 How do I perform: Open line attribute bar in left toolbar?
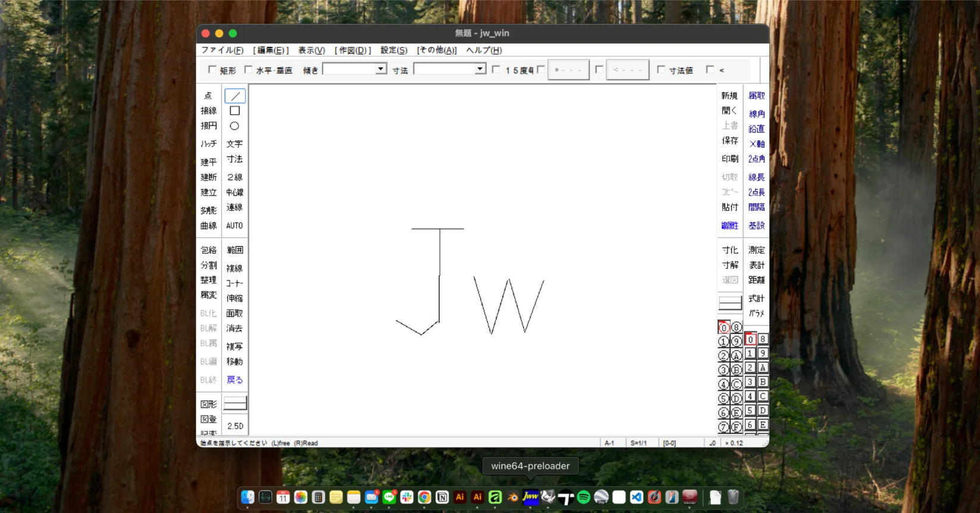(235, 403)
